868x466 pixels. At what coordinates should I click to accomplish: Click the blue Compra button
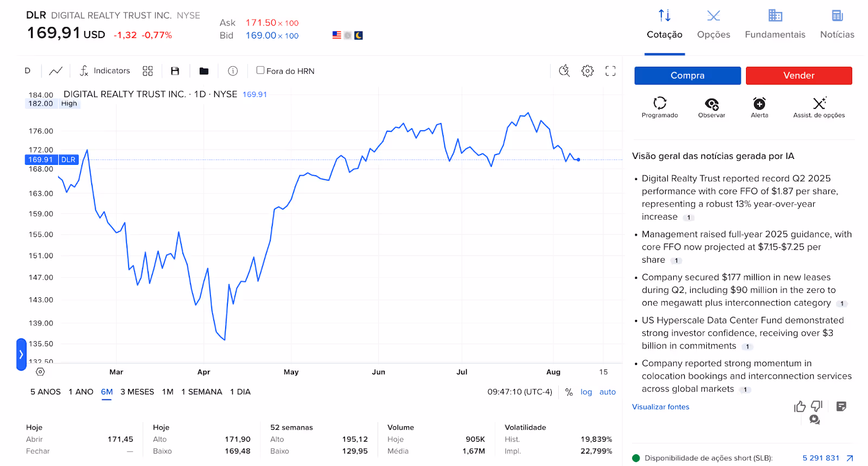click(x=687, y=75)
